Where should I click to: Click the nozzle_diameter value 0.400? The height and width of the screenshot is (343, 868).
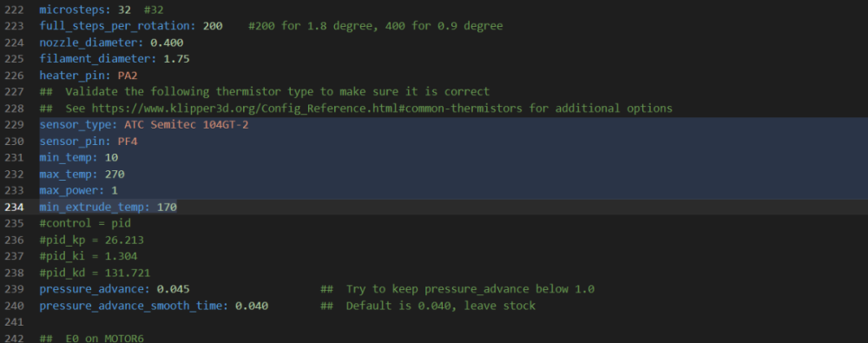coord(167,43)
